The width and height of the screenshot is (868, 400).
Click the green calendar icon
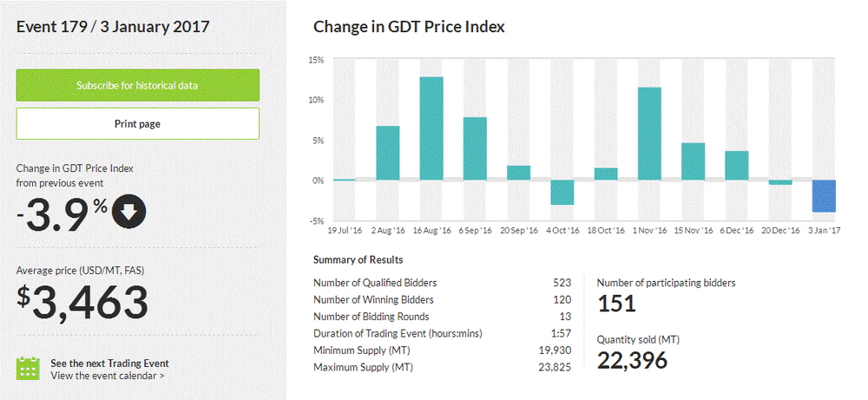[x=29, y=369]
